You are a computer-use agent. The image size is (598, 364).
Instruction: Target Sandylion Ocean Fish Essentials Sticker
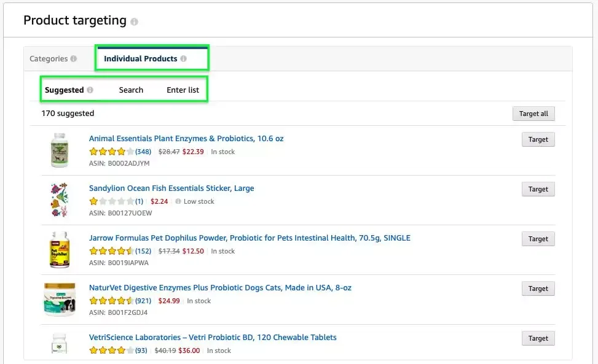(x=538, y=189)
